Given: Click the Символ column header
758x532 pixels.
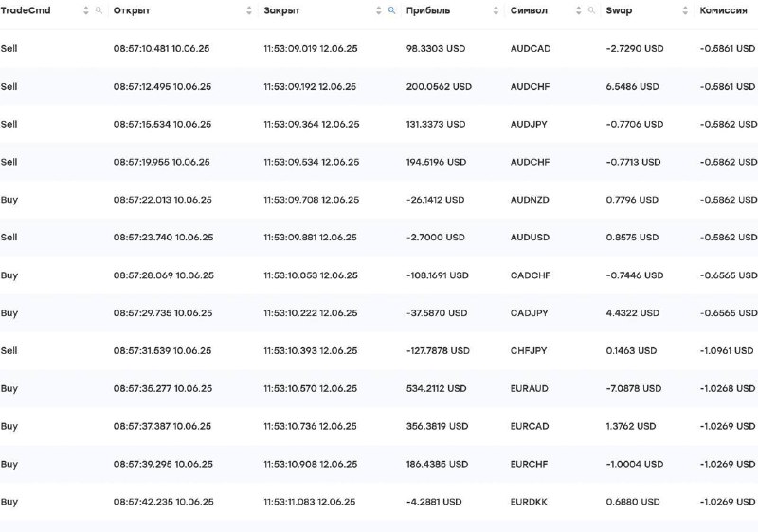Looking at the screenshot, I should (529, 10).
